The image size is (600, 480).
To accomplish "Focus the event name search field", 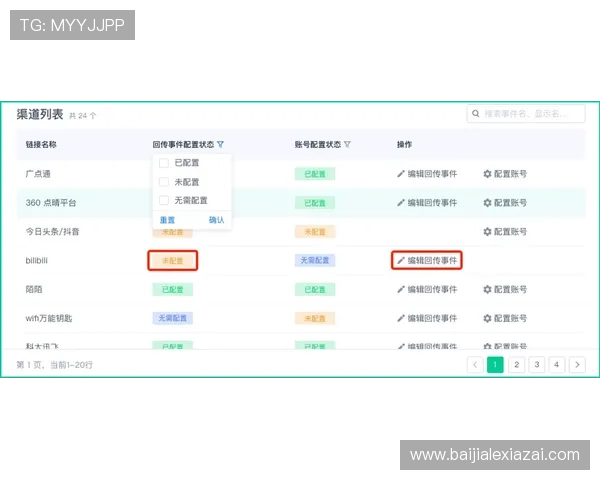I will [526, 114].
